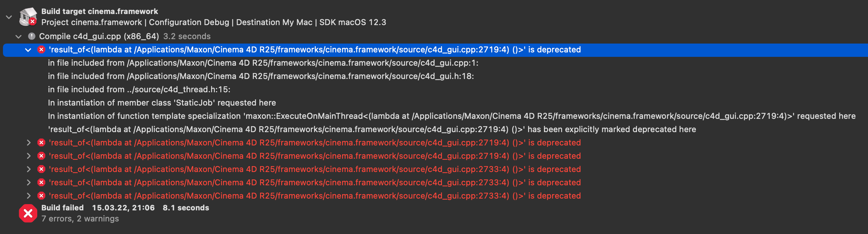Select the 'StaticJob' instantiation note
868x234 pixels.
coord(162,103)
